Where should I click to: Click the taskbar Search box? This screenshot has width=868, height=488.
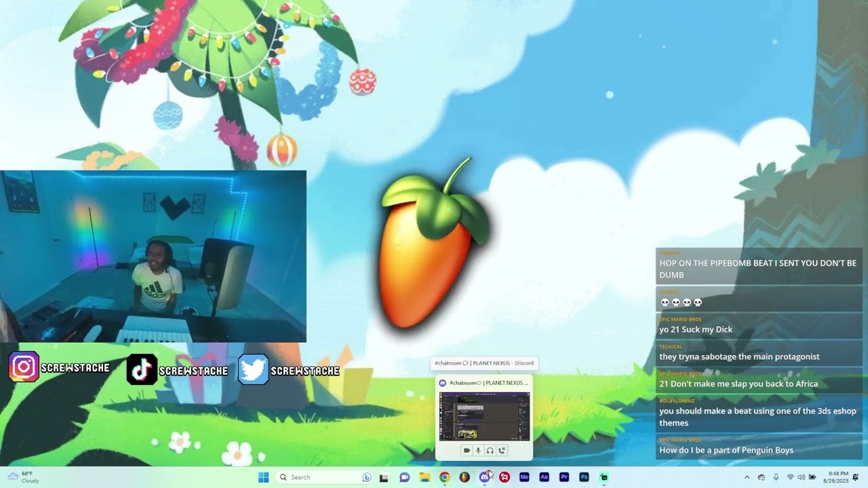pos(325,477)
